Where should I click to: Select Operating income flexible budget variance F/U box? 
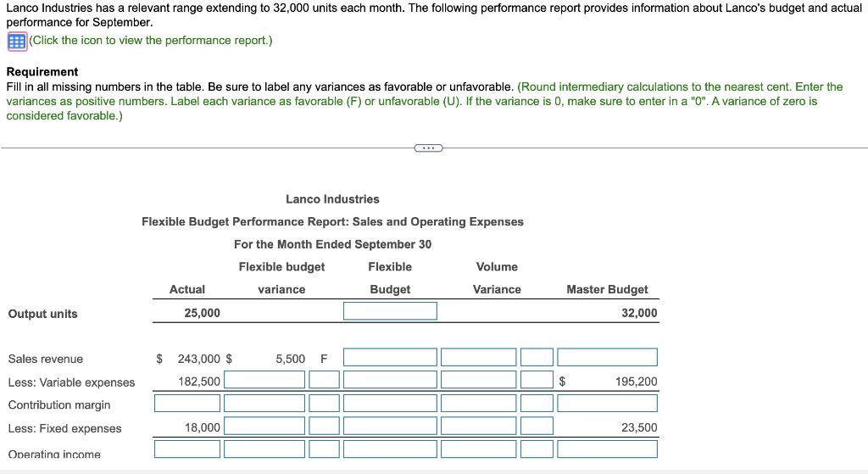click(324, 449)
